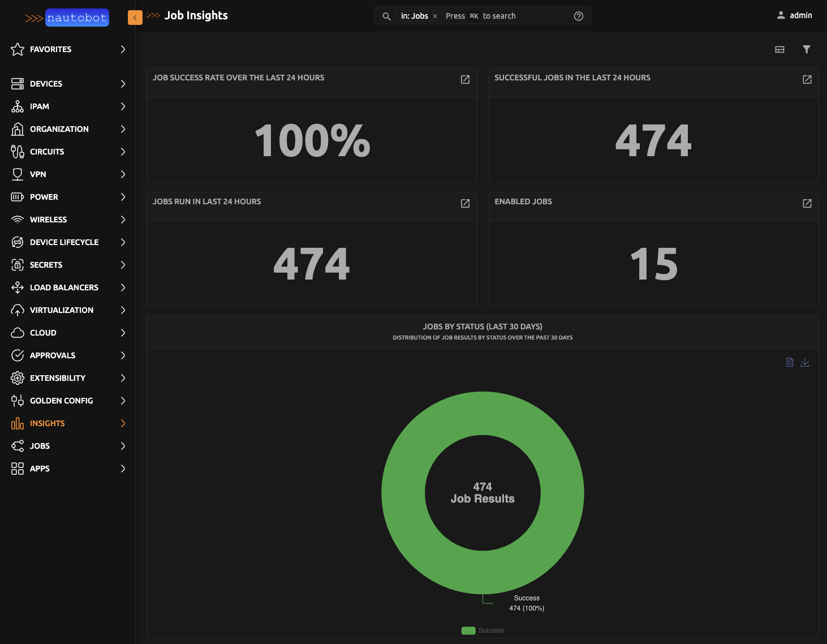Screen dimensions: 827x644
Task: Expand the GOLDEN CONFIG section
Action: tap(61, 400)
